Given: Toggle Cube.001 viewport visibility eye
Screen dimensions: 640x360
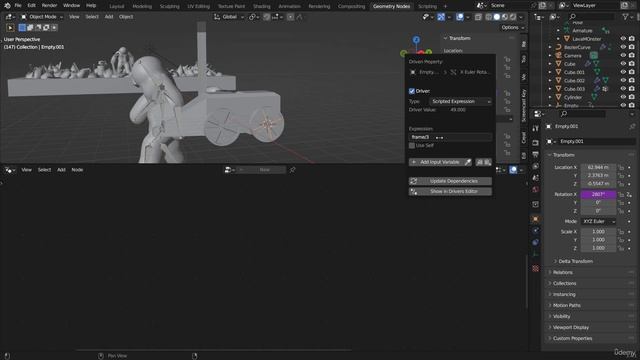Looking at the screenshot, I should coord(623,72).
